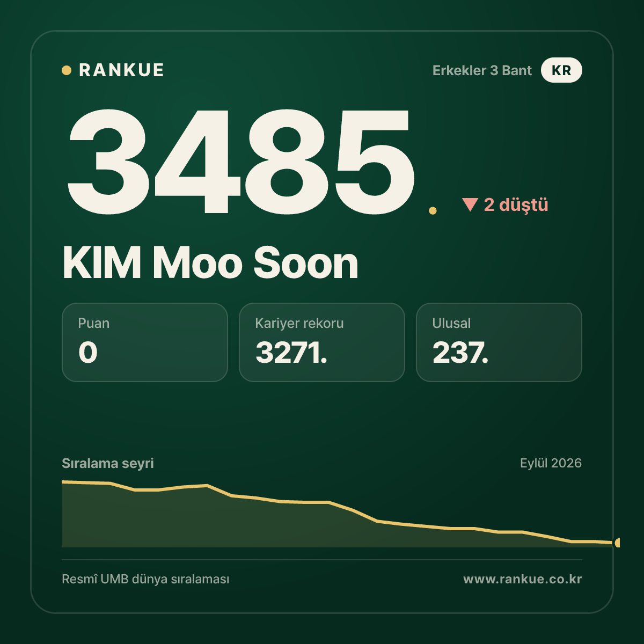Image resolution: width=644 pixels, height=644 pixels.
Task: Open the www.rankue.co.kr link
Action: coord(523,580)
